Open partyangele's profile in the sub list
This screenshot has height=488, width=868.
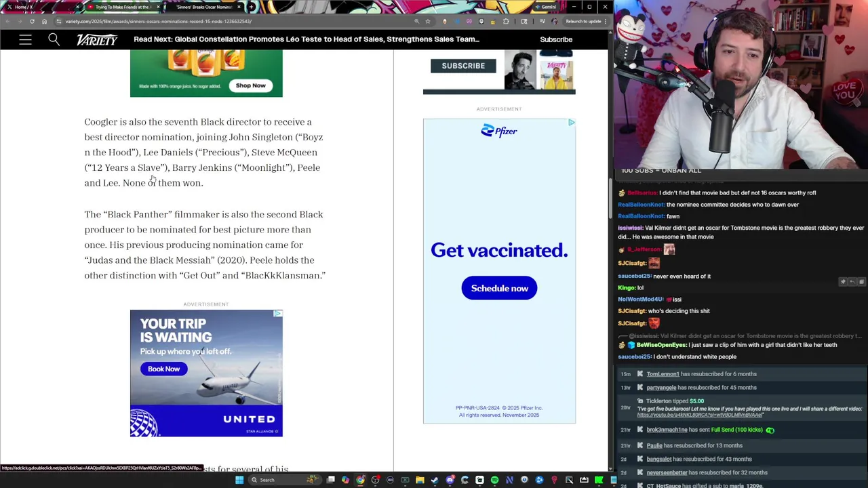pyautogui.click(x=661, y=388)
